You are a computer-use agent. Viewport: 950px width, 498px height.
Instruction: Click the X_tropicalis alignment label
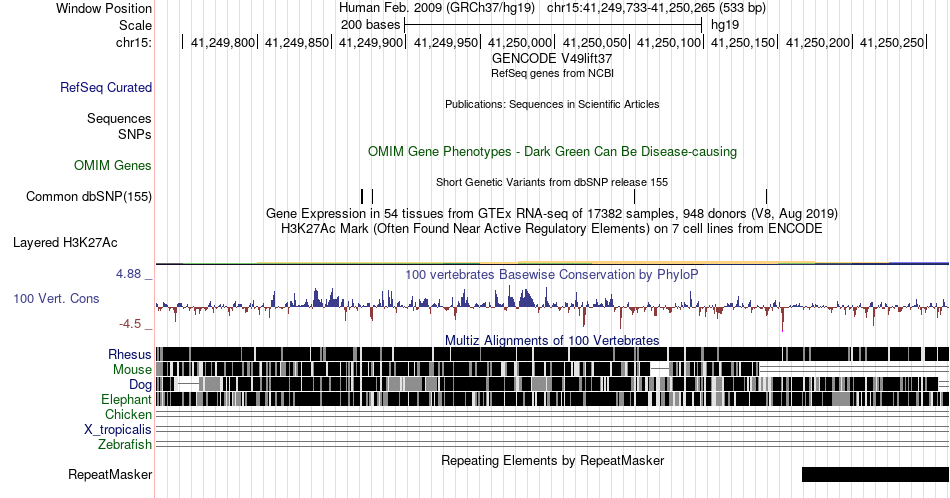[118, 430]
